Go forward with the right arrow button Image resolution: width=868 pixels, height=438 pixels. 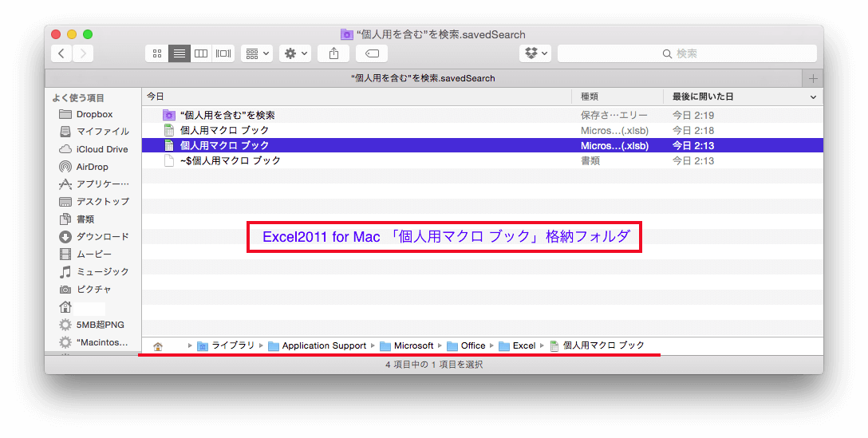click(x=83, y=53)
